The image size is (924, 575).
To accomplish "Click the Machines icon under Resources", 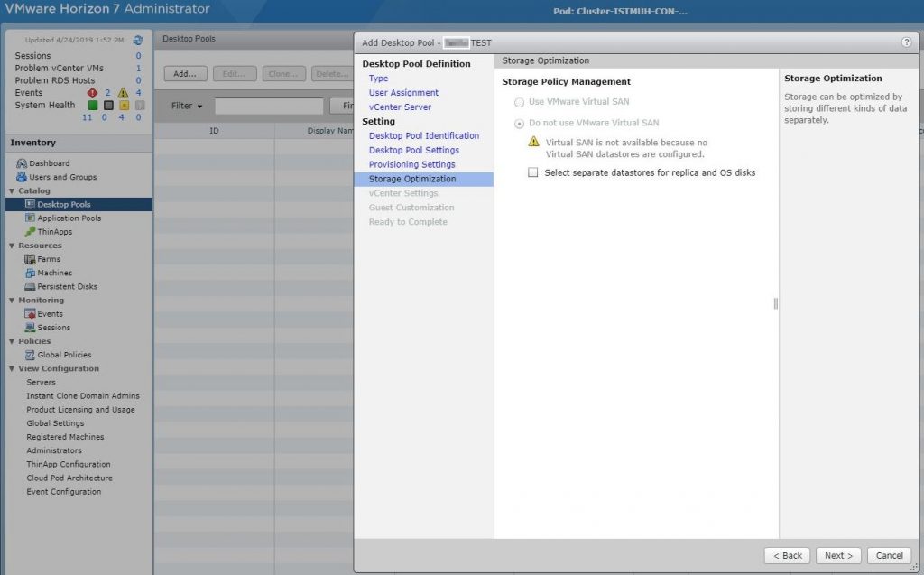I will pos(30,273).
